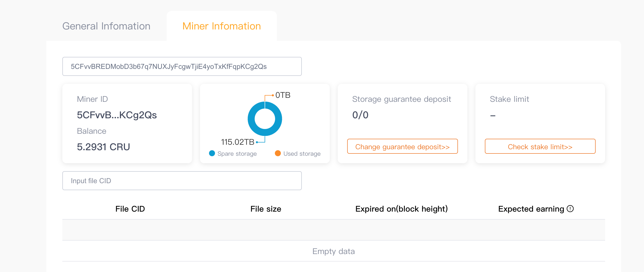Click the Miner ID value 5CFvvB...KCg2Qs

(x=117, y=115)
